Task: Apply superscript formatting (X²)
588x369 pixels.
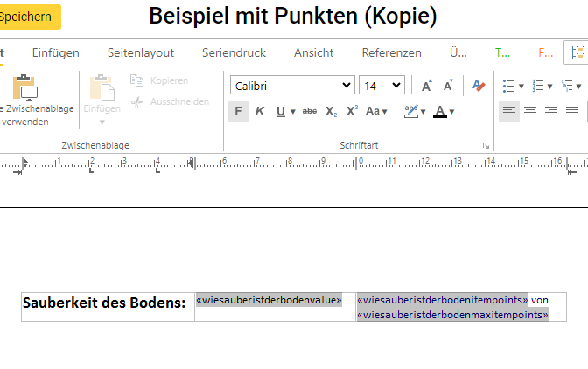Action: point(352,111)
